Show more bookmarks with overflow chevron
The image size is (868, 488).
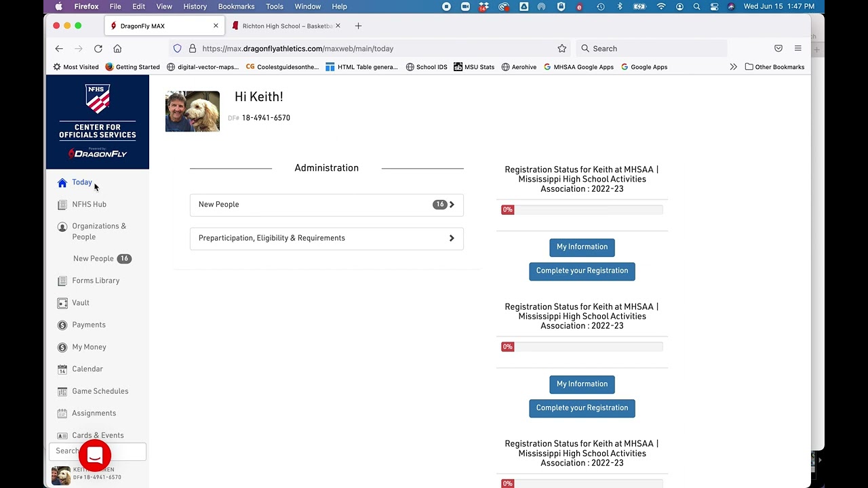tap(733, 67)
